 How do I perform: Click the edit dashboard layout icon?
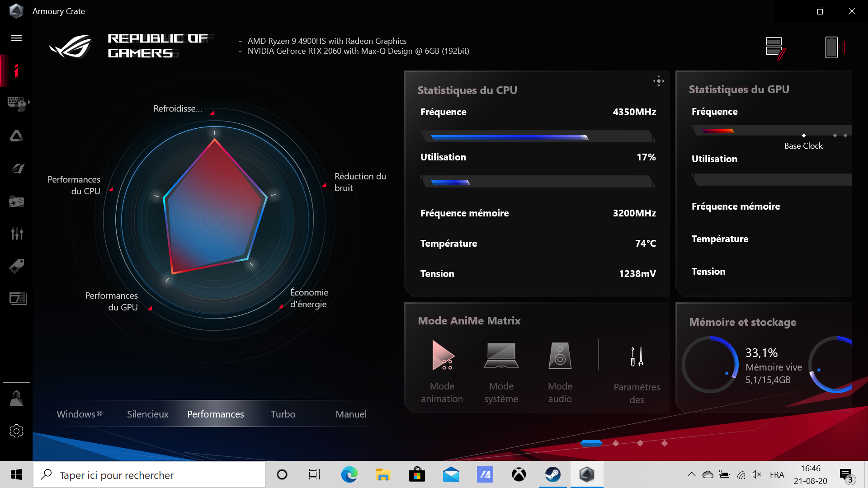[x=776, y=48]
